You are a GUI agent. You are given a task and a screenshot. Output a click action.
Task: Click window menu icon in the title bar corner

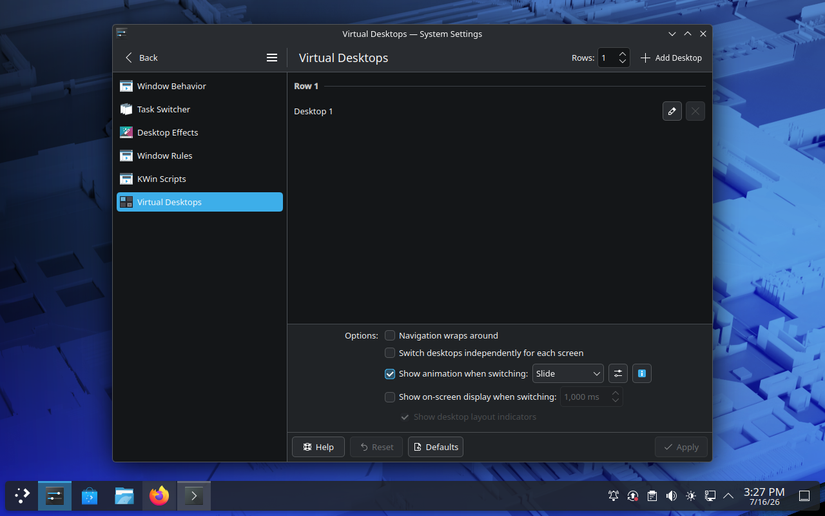pos(122,33)
